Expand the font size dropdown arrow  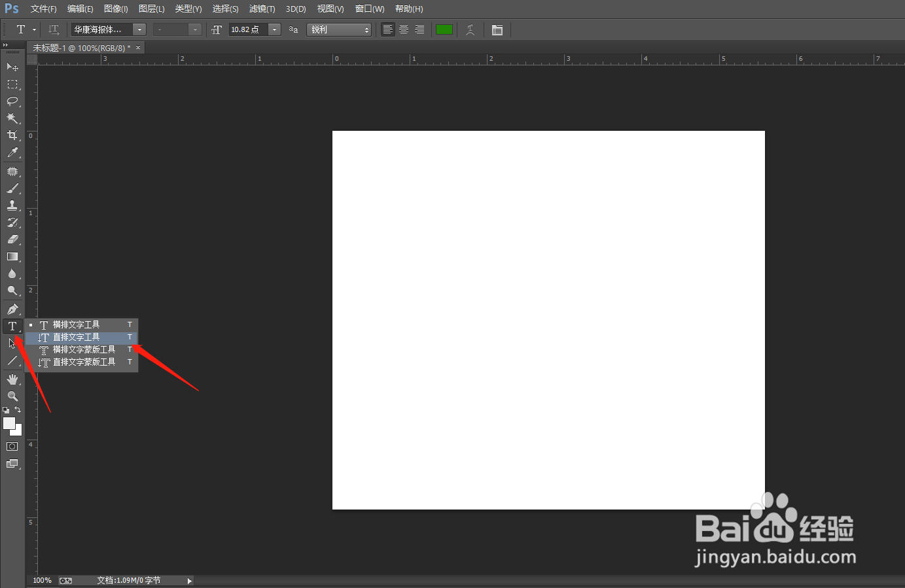click(x=275, y=29)
